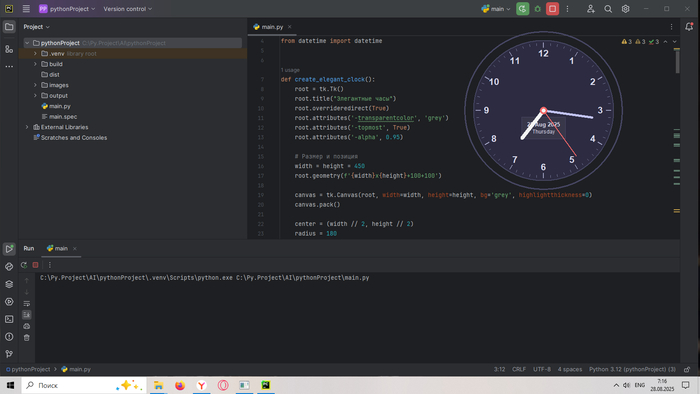The height and width of the screenshot is (394, 700).
Task: Expand the output folder
Action: point(35,95)
